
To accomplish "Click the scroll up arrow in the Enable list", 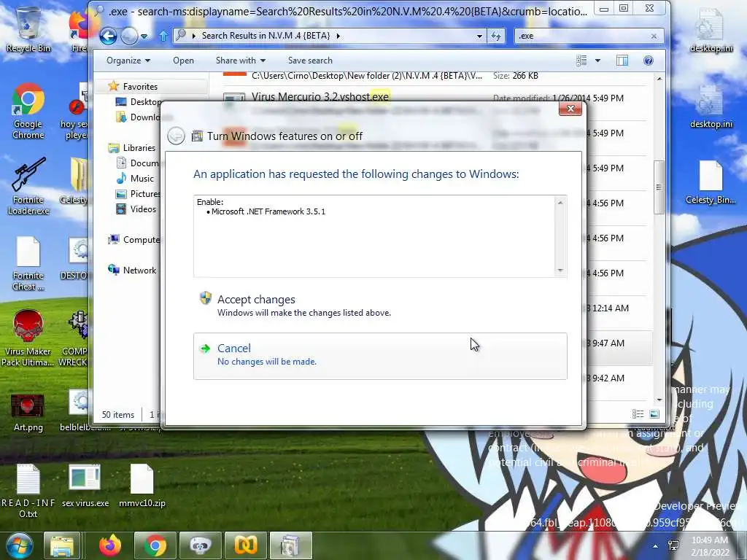I will [560, 203].
